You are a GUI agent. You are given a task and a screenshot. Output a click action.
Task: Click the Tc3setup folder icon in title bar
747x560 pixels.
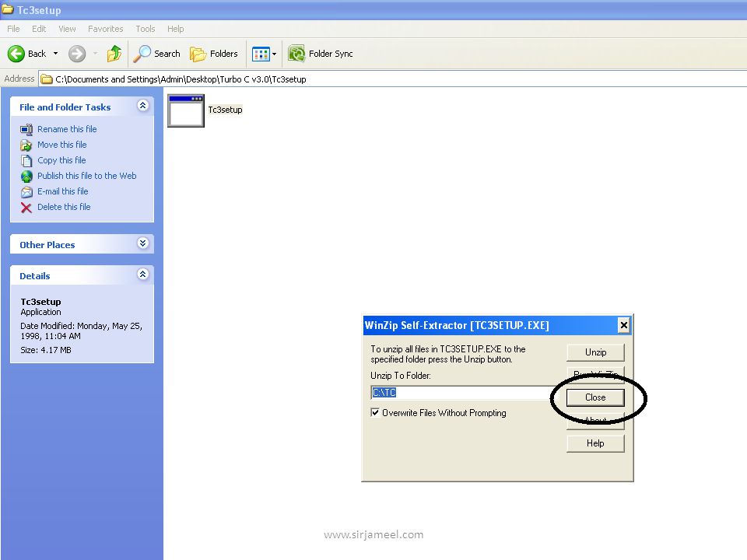click(x=8, y=9)
